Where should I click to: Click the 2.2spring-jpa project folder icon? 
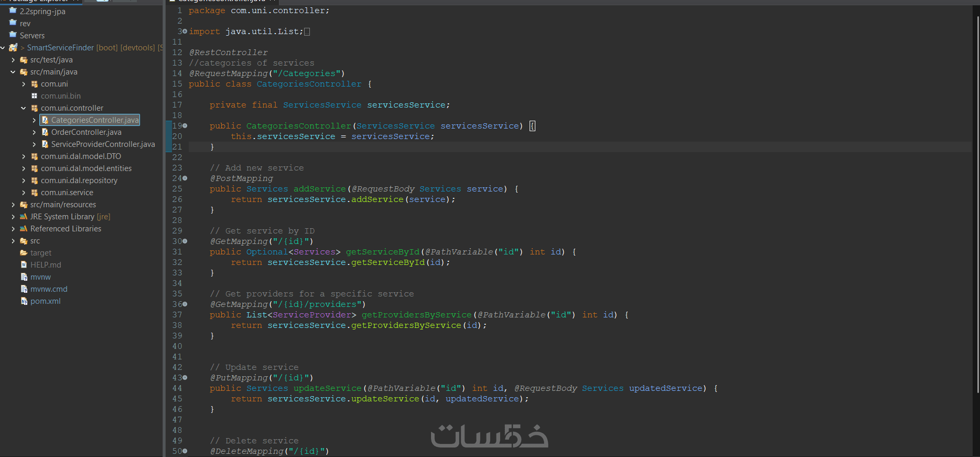click(13, 10)
